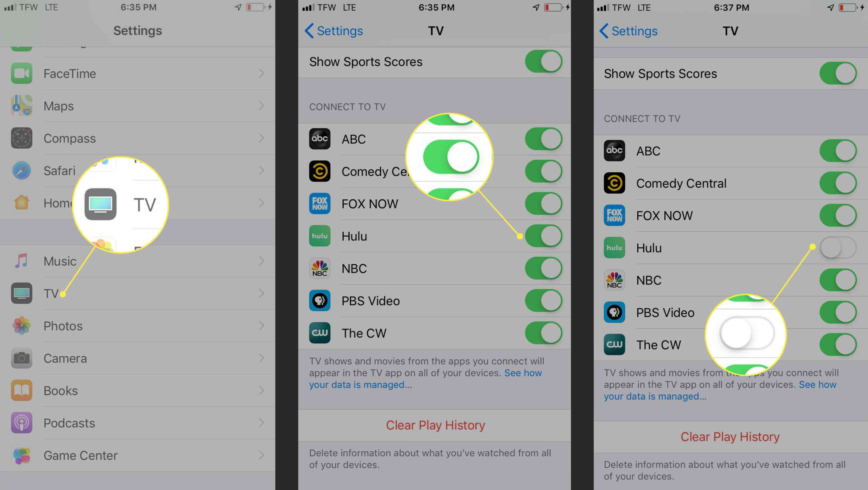Tap the ABC app icon in TV settings

click(320, 138)
